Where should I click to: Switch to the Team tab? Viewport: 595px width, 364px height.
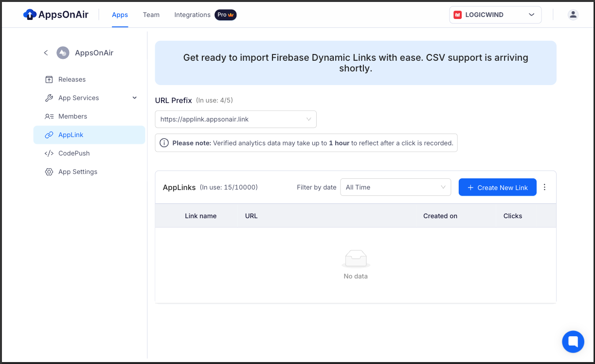[x=151, y=15]
